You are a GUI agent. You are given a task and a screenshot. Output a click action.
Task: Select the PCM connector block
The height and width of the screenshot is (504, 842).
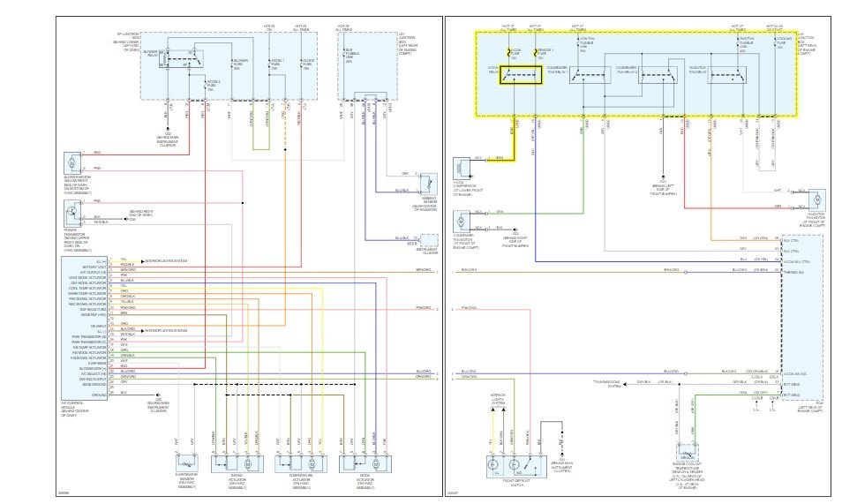coord(802,317)
